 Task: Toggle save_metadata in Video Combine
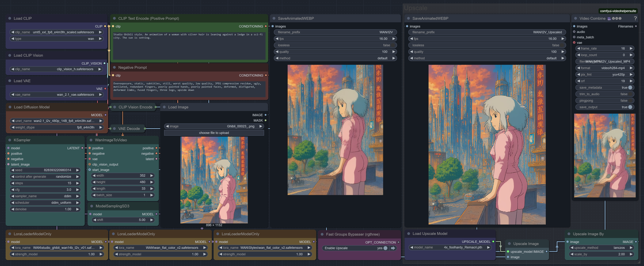click(x=605, y=88)
